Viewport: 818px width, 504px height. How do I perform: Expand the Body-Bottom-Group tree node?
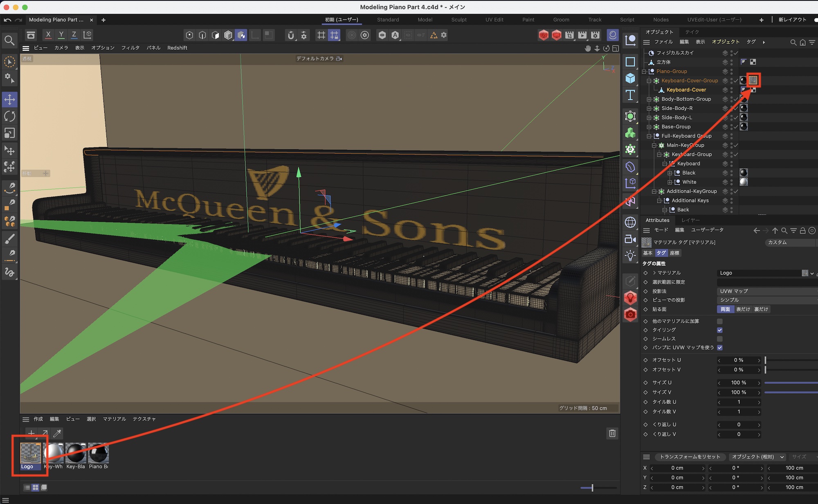coord(649,99)
